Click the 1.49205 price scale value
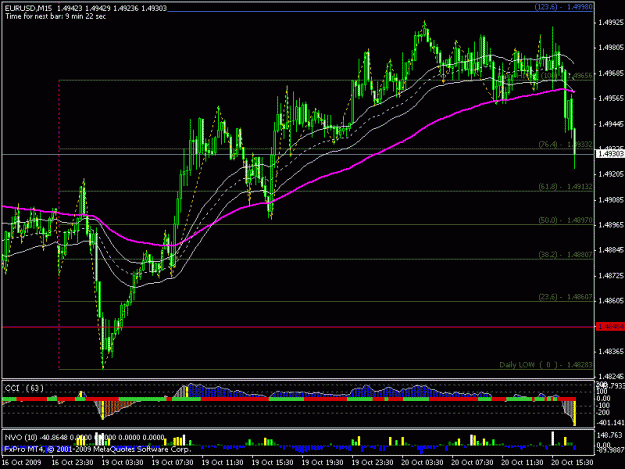The width and height of the screenshot is (625, 469). pyautogui.click(x=611, y=174)
